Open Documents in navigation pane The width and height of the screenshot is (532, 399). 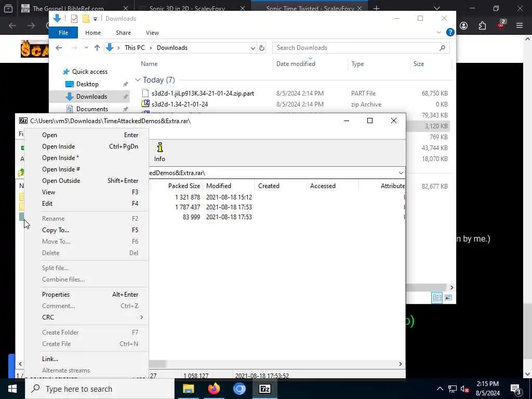click(92, 109)
